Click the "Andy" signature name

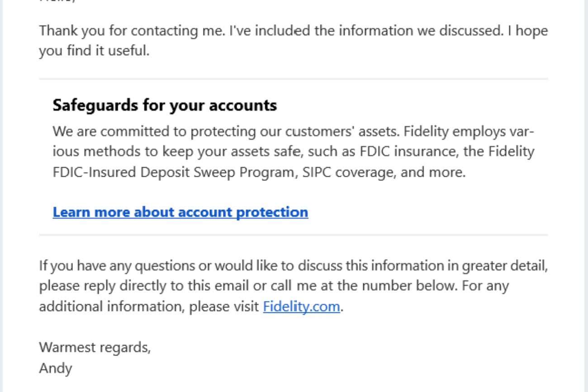tap(56, 368)
